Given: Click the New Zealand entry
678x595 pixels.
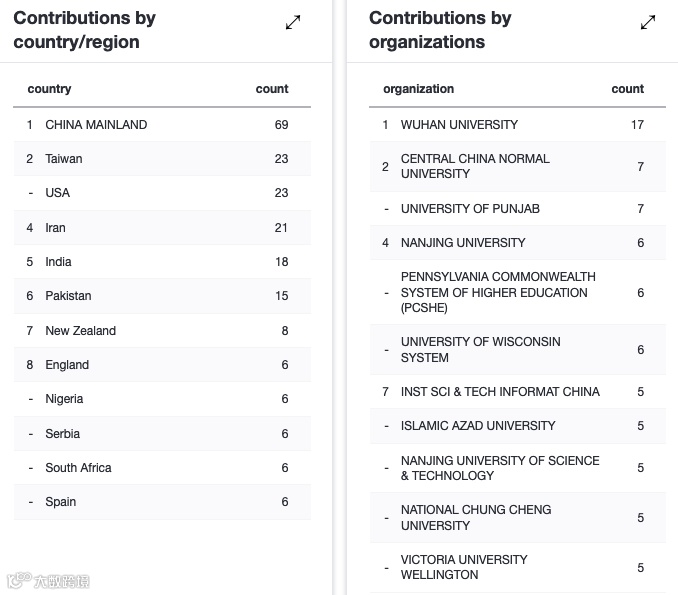Looking at the screenshot, I should (80, 331).
